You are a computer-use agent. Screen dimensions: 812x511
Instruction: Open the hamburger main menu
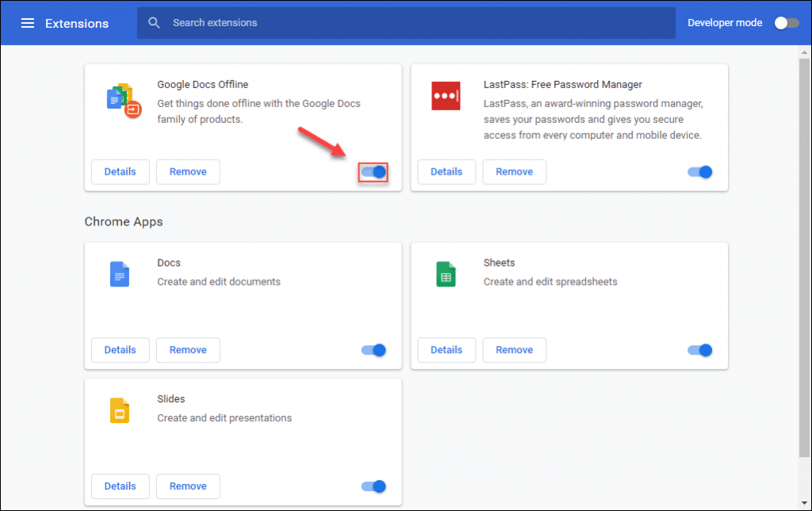click(x=28, y=23)
